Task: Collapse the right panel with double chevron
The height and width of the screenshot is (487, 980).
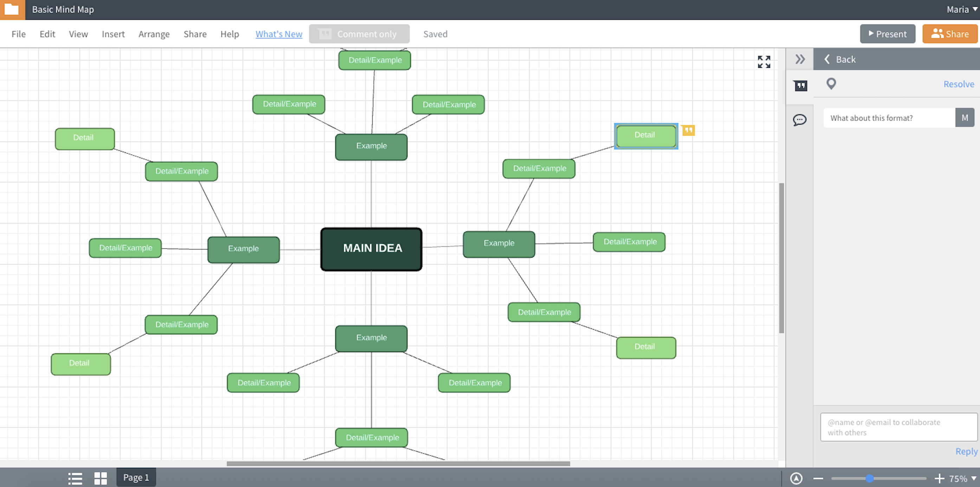Action: click(800, 59)
